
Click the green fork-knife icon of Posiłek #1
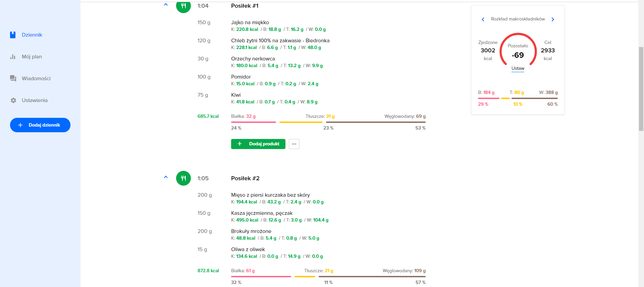pos(183,6)
